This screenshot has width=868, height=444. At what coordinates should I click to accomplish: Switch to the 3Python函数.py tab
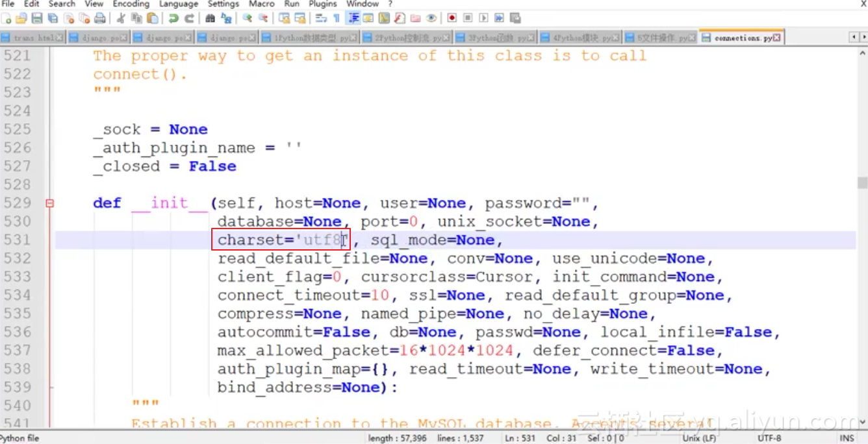tap(494, 38)
